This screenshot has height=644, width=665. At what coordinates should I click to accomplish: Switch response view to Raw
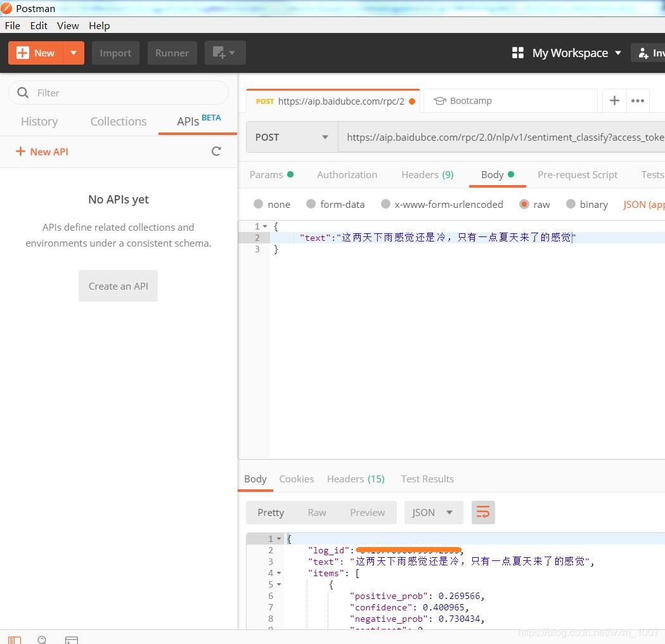tap(317, 513)
